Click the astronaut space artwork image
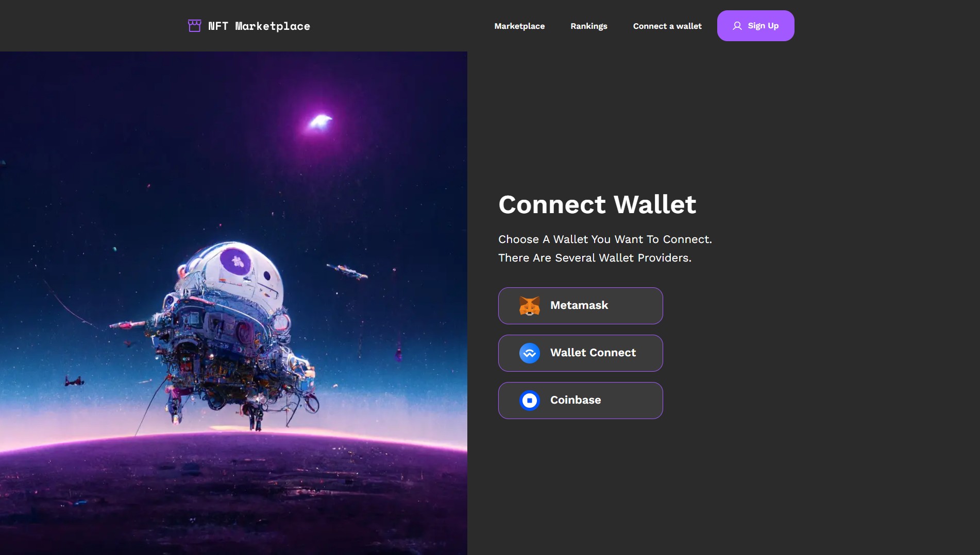Viewport: 980px width, 555px height. pos(233,303)
